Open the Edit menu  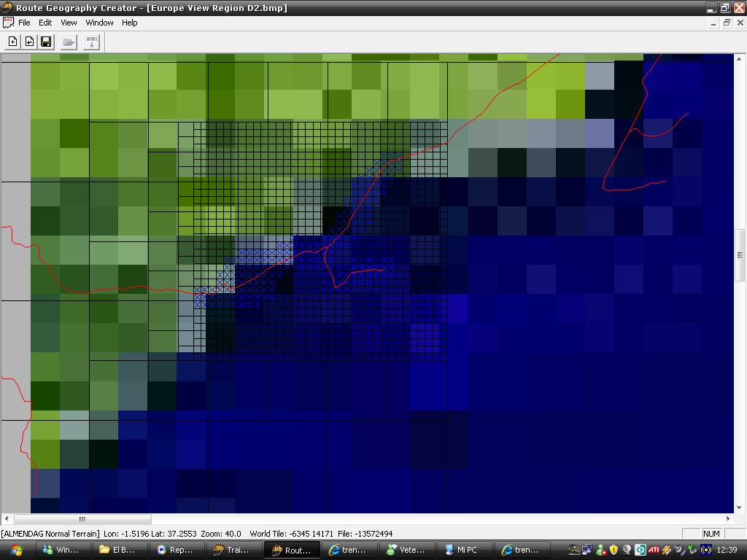(45, 23)
